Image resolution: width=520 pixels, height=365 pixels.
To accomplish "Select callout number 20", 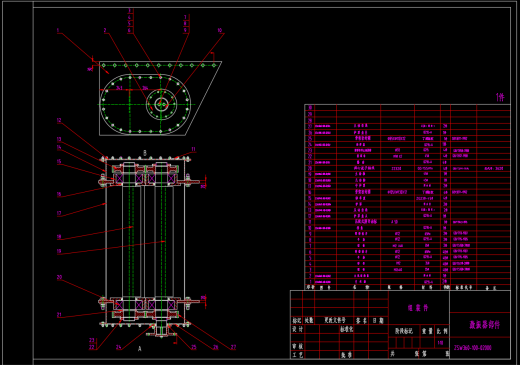I will pos(59,277).
